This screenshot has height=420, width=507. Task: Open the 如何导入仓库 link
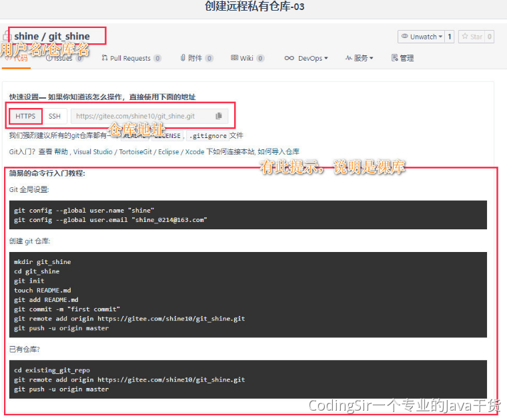click(x=278, y=151)
